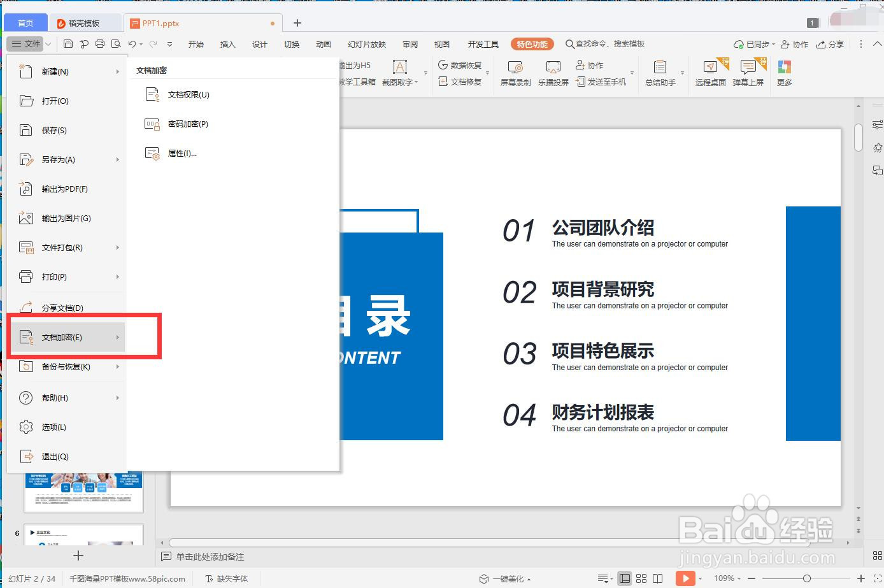Select 分享文档(D) menu entry
Screen dimensions: 884x588
67,308
